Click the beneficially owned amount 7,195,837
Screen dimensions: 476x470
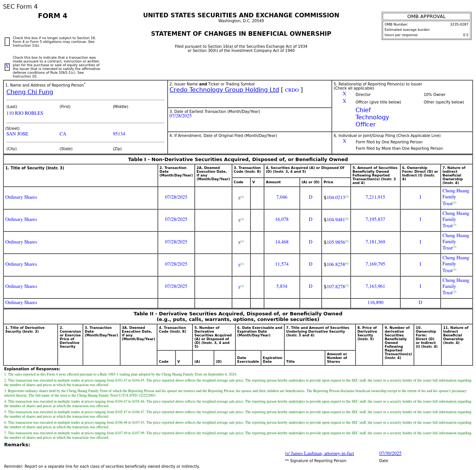(x=375, y=219)
